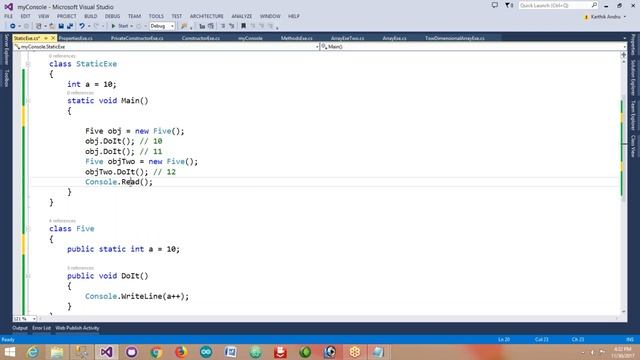Click the Console.Read(); code line

(x=119, y=182)
